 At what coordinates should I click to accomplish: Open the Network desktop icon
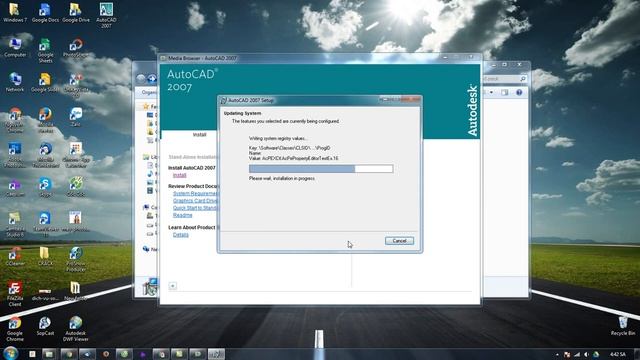click(x=15, y=82)
